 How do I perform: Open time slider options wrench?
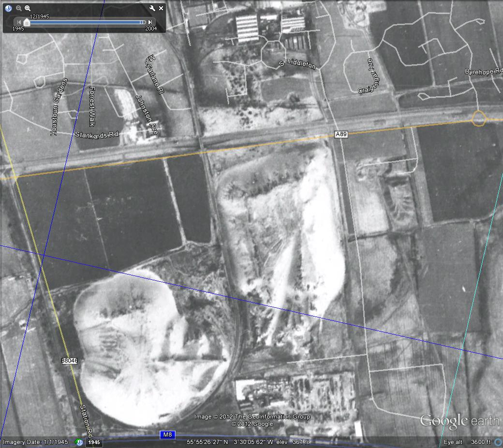[x=152, y=8]
